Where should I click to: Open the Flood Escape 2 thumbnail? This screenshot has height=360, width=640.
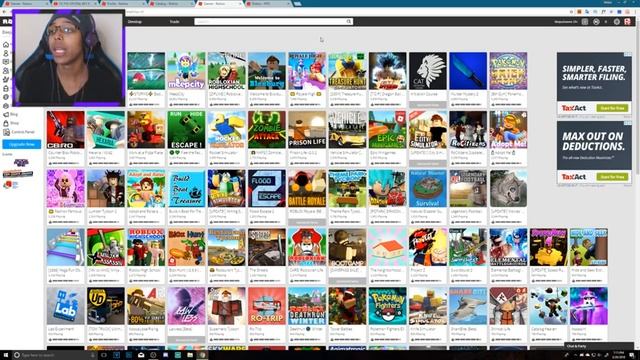tap(267, 189)
